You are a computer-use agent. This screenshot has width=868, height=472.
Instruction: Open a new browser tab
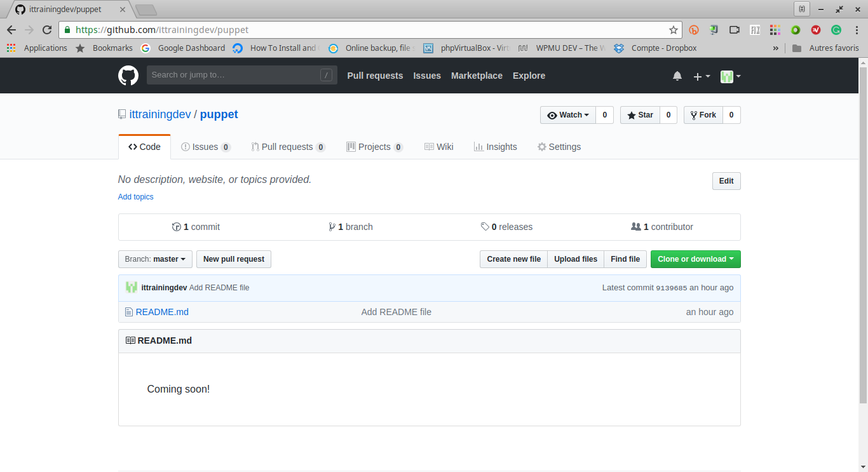tap(146, 10)
